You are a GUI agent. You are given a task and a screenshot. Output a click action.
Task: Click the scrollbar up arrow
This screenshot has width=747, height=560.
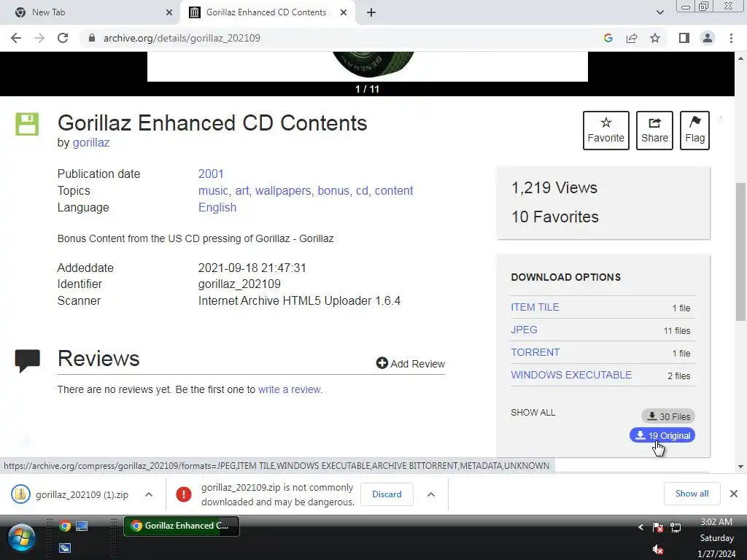[x=740, y=58]
